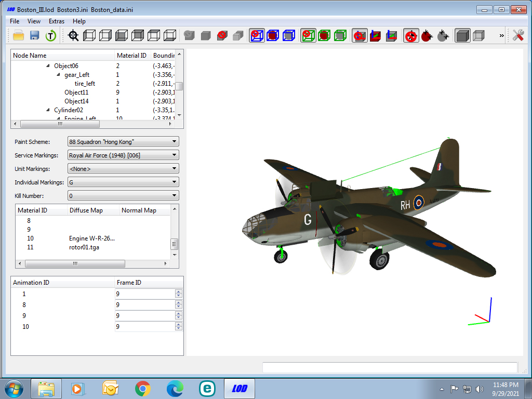Toggle the dark solid shaded cube button
The image size is (532, 399).
462,35
